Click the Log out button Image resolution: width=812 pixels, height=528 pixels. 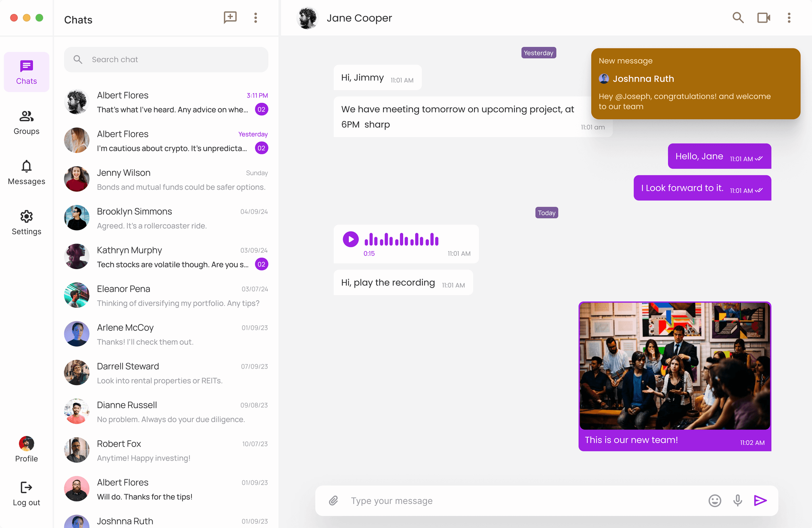(x=27, y=493)
